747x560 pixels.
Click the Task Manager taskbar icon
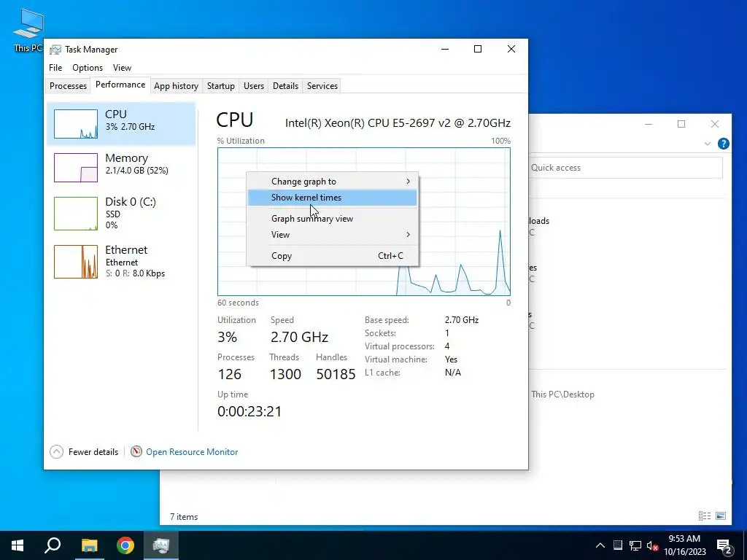(x=161, y=545)
